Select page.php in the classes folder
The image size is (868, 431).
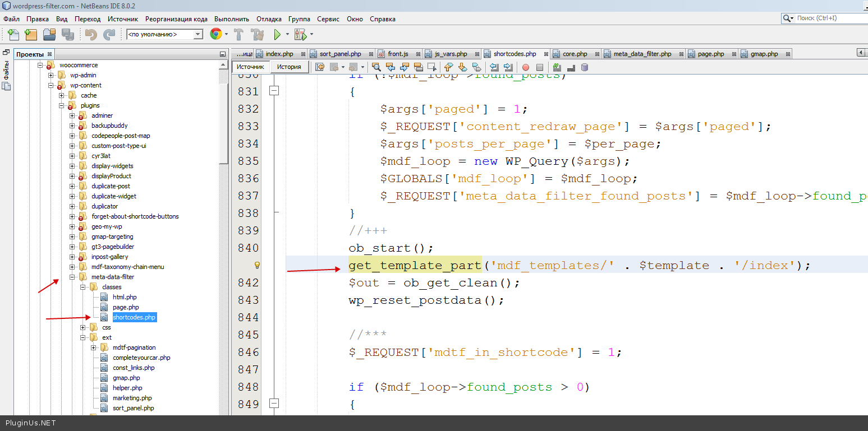pyautogui.click(x=126, y=307)
